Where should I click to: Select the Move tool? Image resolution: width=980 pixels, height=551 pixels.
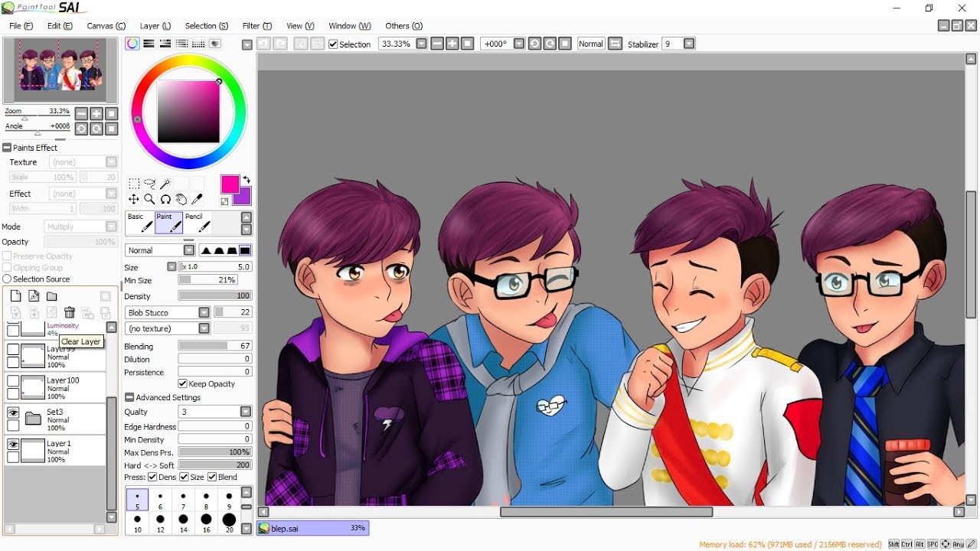134,199
